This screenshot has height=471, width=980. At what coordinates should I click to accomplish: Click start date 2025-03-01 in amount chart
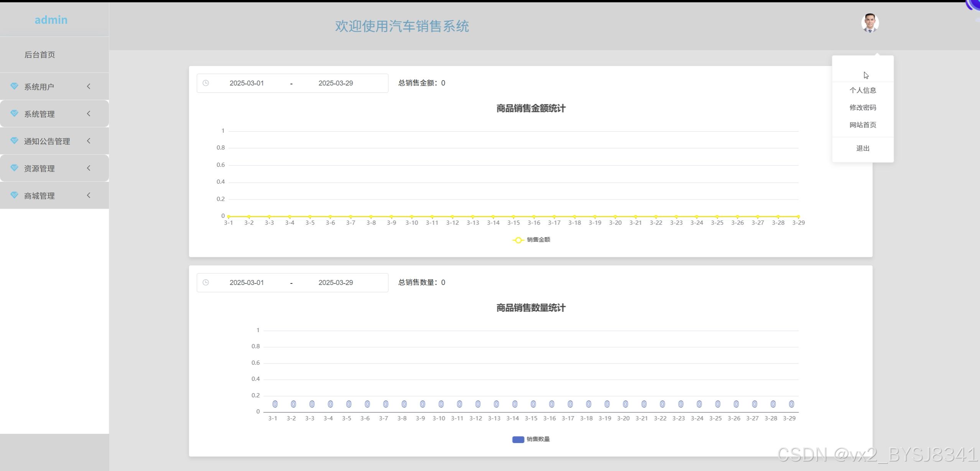point(247,83)
